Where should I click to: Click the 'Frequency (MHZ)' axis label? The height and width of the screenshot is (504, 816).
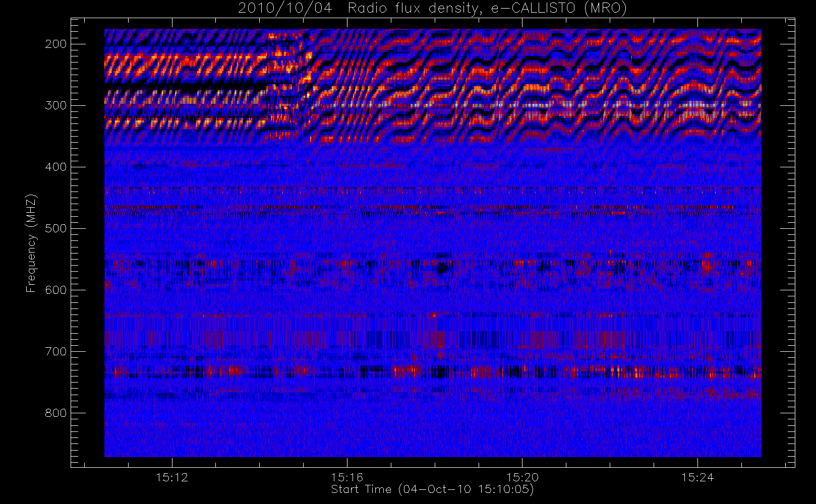[31, 243]
